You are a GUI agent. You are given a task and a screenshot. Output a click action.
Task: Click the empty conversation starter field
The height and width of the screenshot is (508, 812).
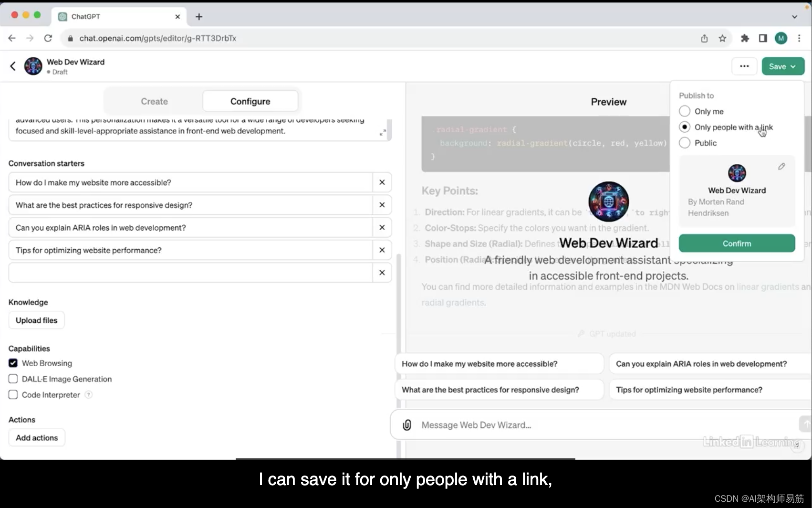point(191,273)
